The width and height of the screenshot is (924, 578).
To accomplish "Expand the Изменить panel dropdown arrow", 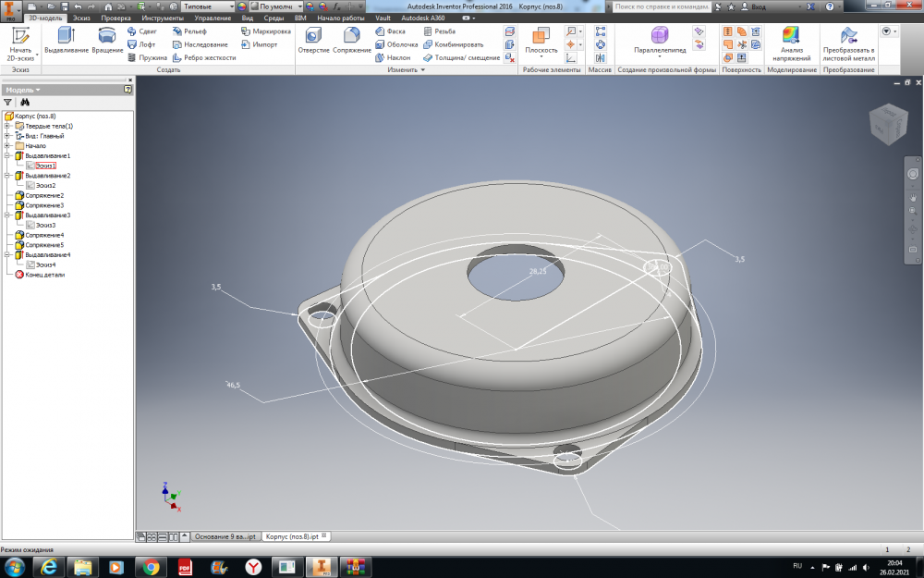I will (423, 70).
